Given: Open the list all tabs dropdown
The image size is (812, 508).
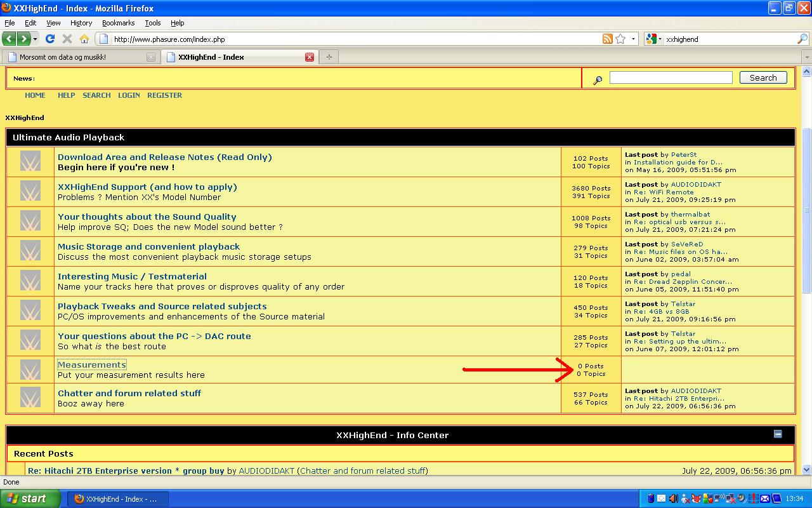Looking at the screenshot, I should [806, 57].
